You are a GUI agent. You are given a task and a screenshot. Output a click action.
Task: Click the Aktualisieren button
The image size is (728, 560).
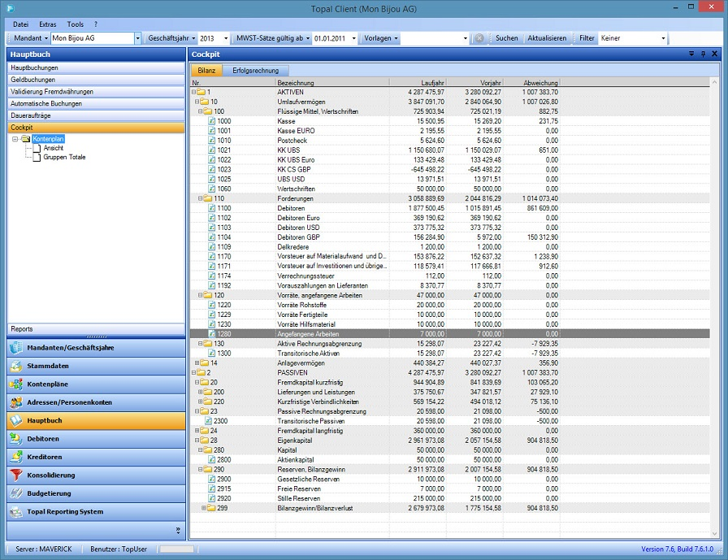click(x=547, y=38)
